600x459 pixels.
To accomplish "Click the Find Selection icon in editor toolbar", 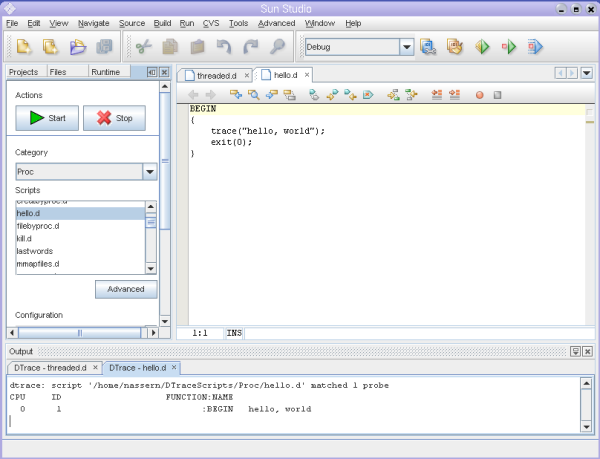I will point(253,94).
